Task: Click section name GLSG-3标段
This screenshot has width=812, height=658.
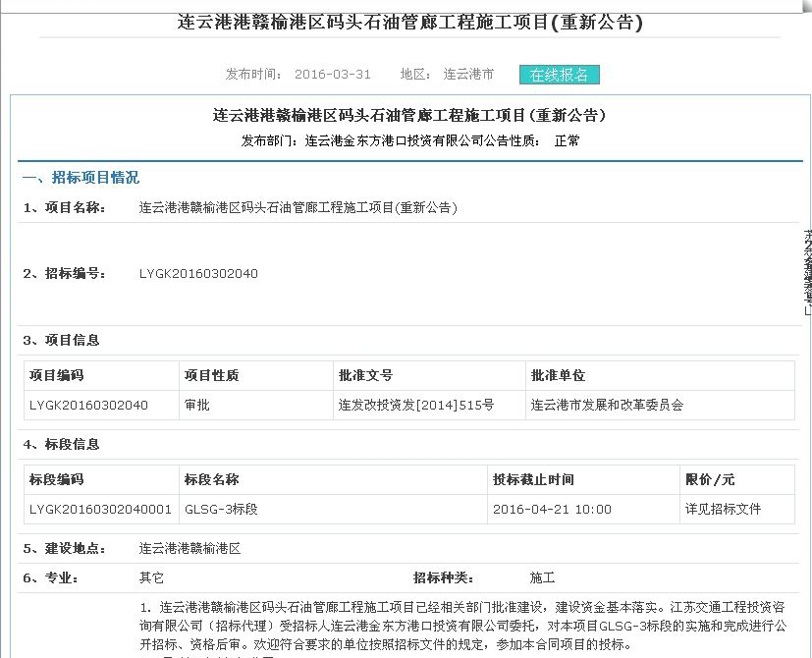Action: [x=221, y=510]
